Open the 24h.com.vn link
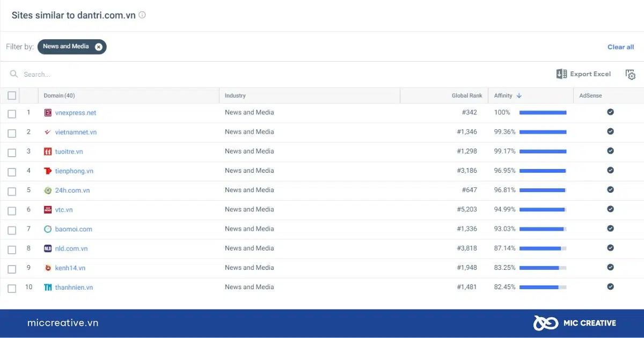 click(72, 190)
